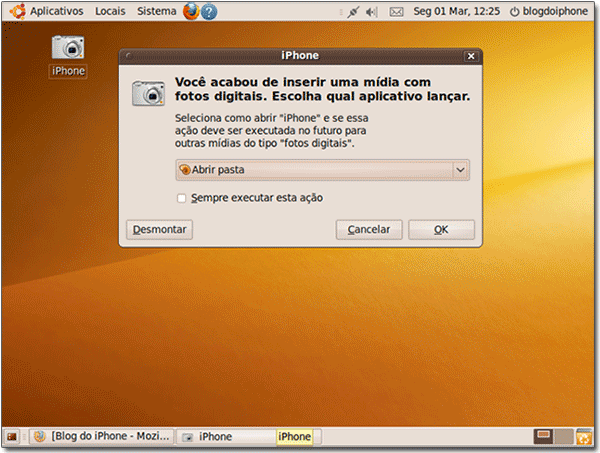Enable Sempre executar esta ação checkbox
The image size is (600, 453).
click(181, 198)
